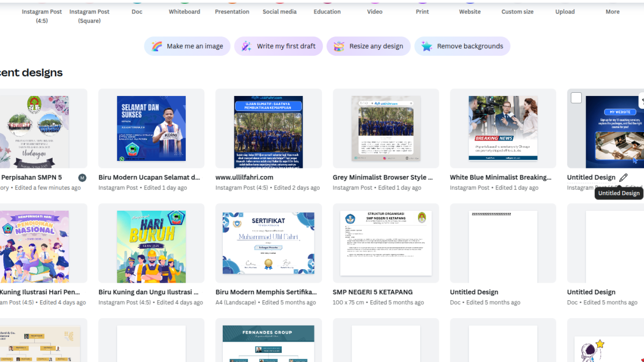Open the Breaking News design thumbnail
Viewport: 644px width, 362px height.
pyautogui.click(x=503, y=128)
